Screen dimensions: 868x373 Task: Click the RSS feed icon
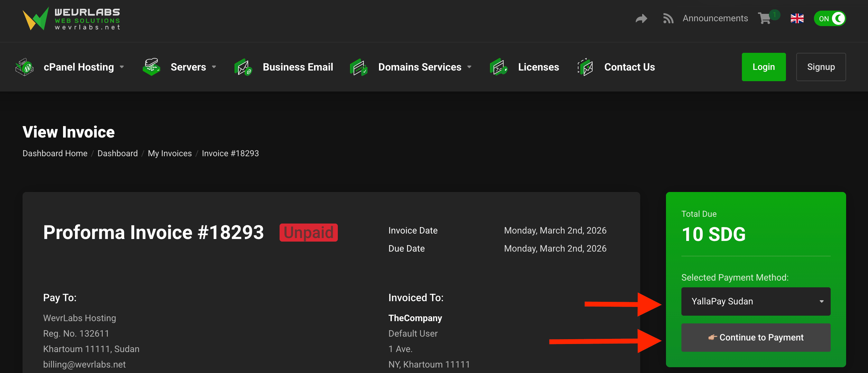tap(668, 19)
